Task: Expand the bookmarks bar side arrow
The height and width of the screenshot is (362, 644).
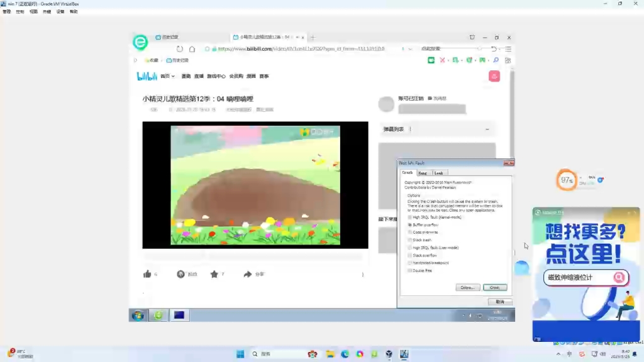Action: pos(136,60)
